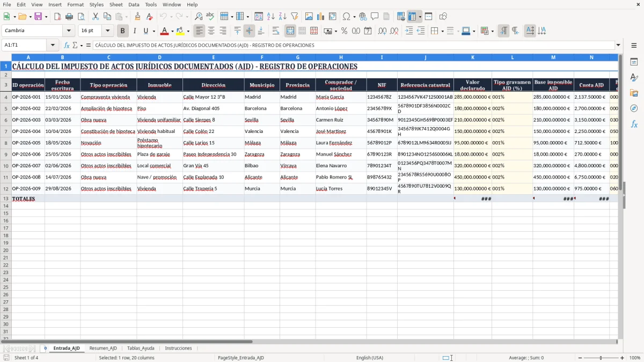Click the Clear Direct Formatting icon

coord(149,17)
